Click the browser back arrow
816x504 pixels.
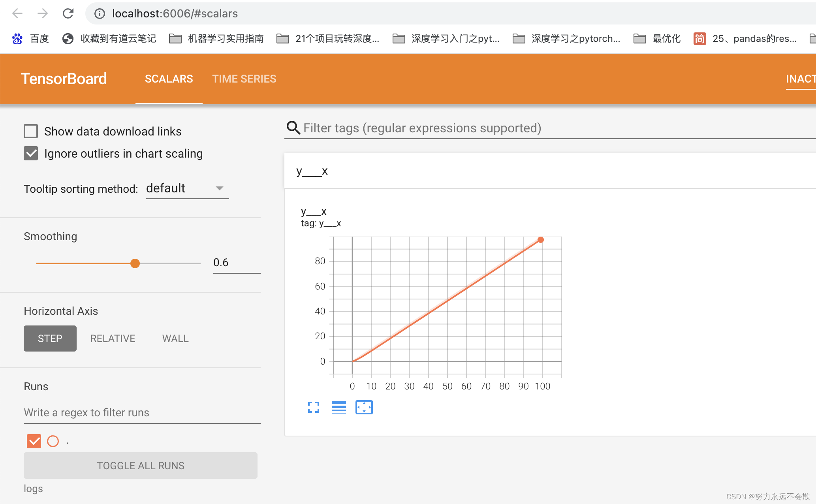(x=17, y=13)
